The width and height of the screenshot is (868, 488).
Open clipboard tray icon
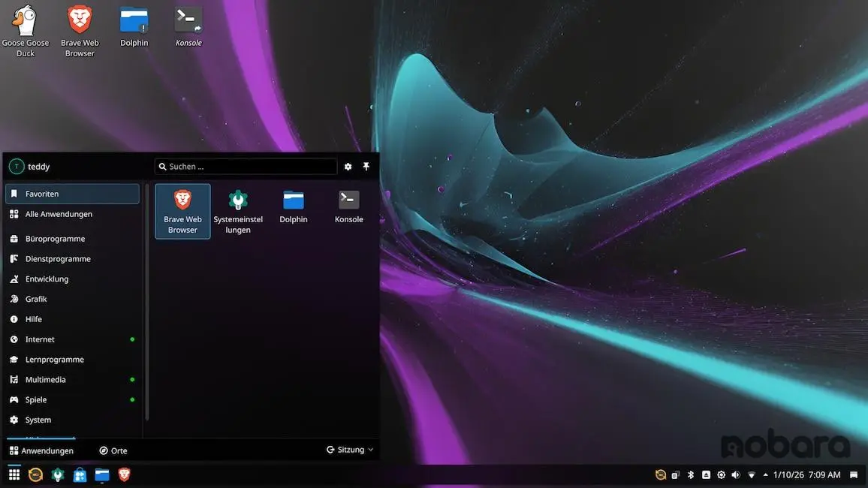pos(675,474)
